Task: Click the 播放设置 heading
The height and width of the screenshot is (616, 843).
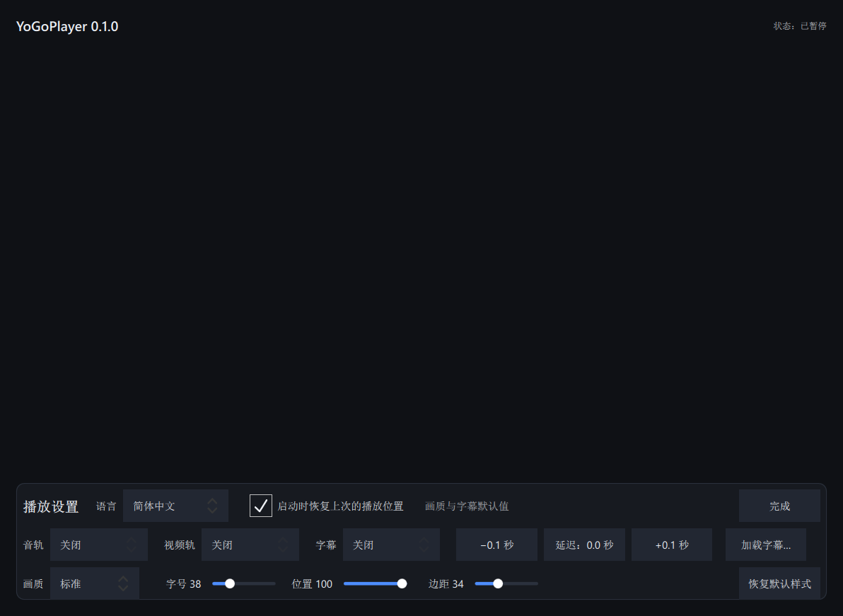Action: [x=51, y=506]
